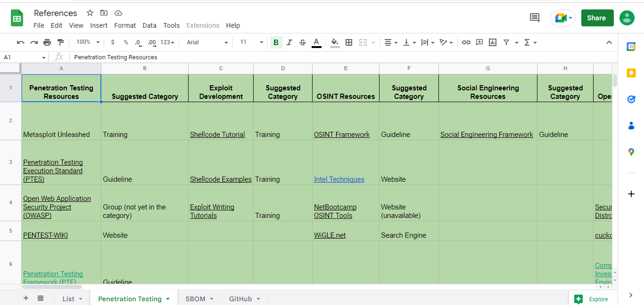The image size is (644, 305).
Task: Click the cloud document status icon
Action: coord(118,13)
